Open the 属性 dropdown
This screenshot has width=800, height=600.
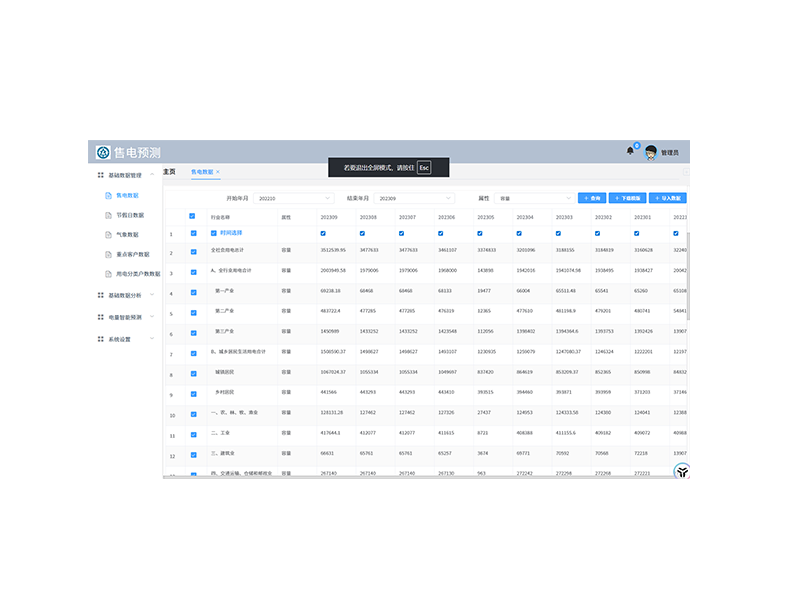pos(534,198)
